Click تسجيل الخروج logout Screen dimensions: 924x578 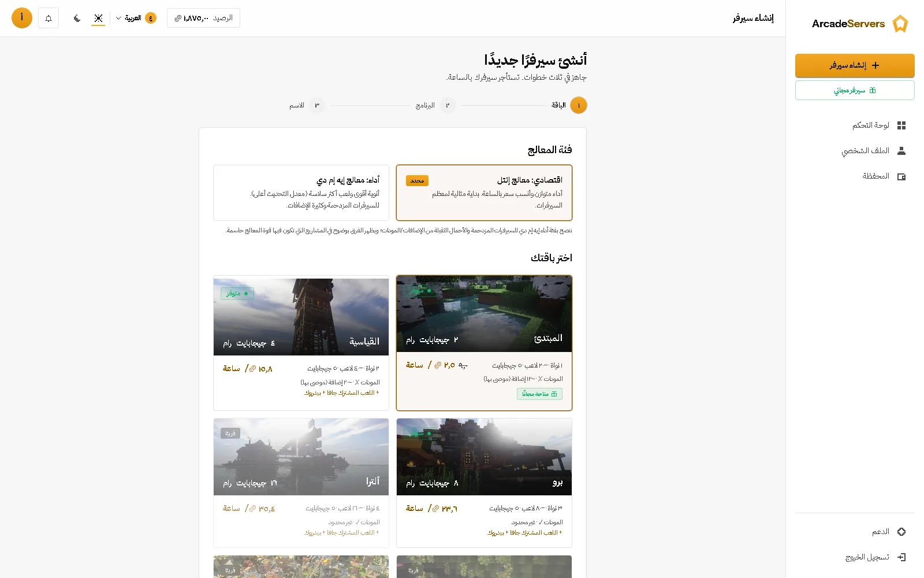(855, 557)
